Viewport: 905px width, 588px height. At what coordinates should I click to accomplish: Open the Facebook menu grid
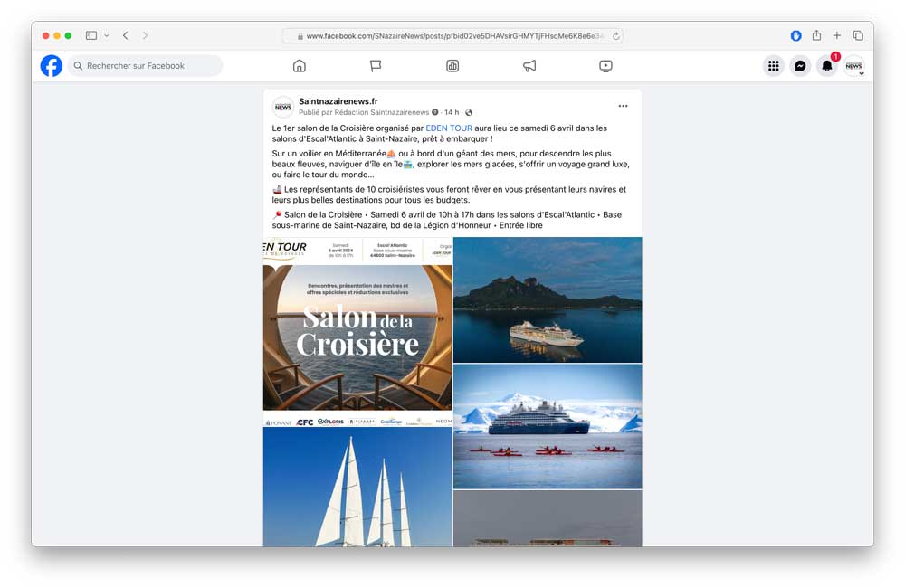point(773,66)
